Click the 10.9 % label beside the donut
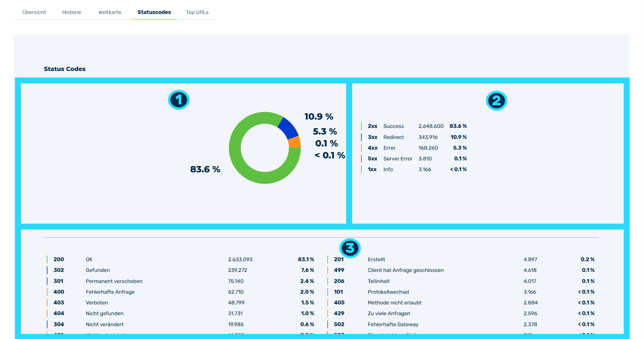Image resolution: width=644 pixels, height=339 pixels. tap(319, 117)
